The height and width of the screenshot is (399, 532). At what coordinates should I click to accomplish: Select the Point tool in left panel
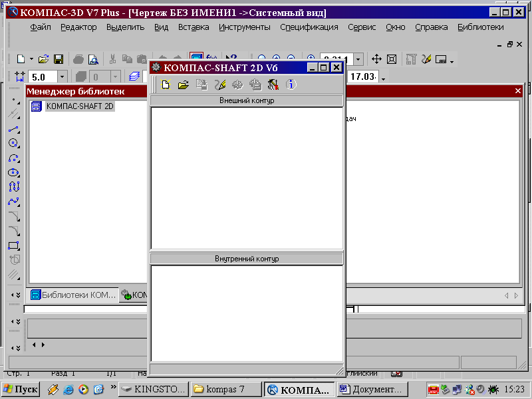tap(14, 100)
